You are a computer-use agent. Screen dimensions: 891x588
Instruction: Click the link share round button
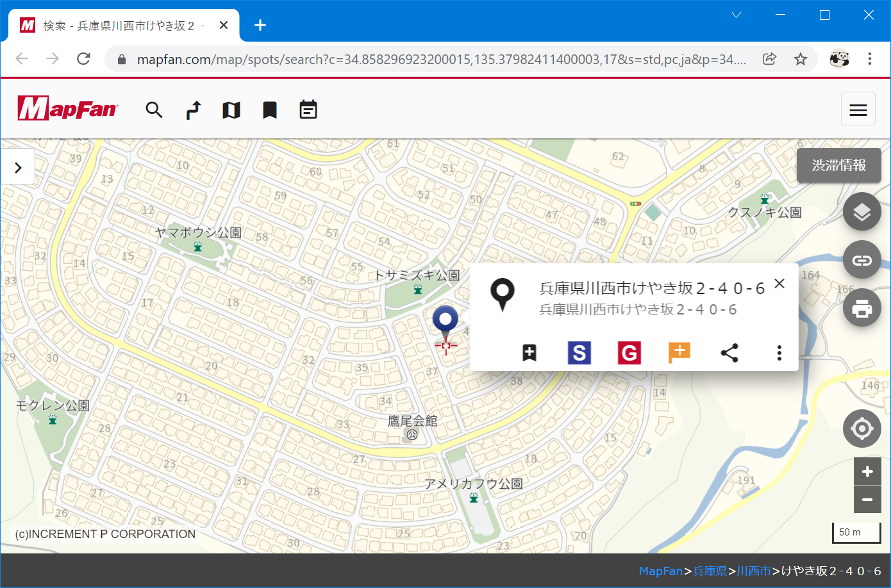[x=862, y=260]
